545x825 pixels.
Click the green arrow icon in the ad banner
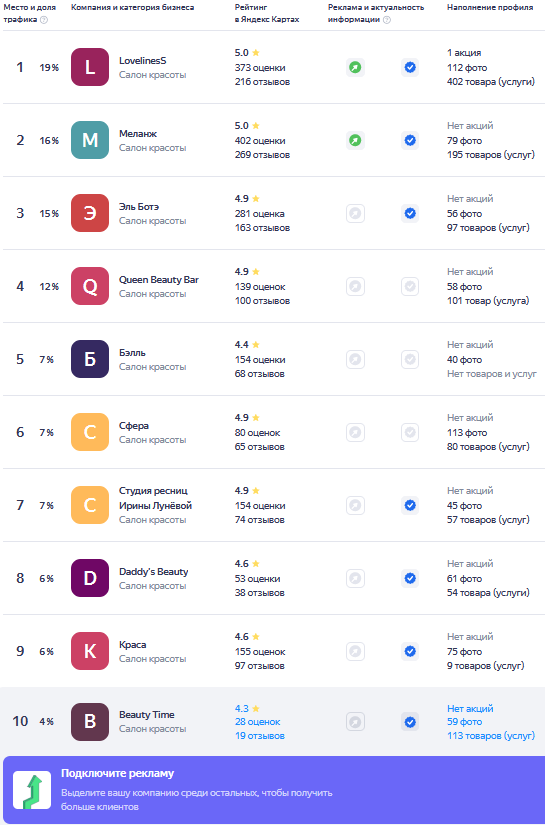tap(32, 790)
